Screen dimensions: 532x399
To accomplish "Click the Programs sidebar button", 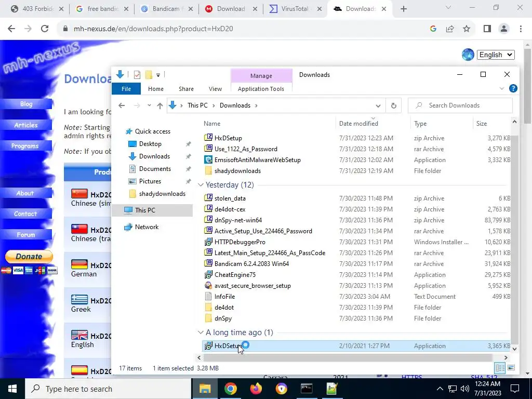I will click(x=26, y=146).
